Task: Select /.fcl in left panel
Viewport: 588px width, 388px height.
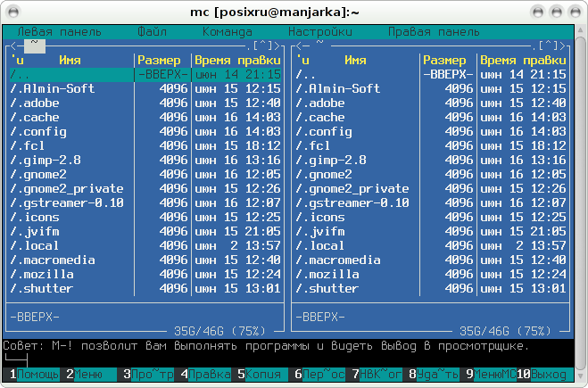Action: point(145,145)
